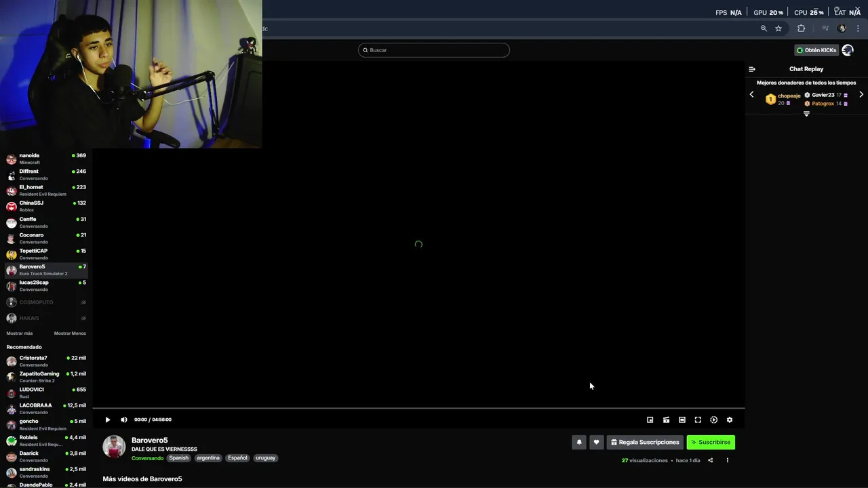Follow Barovero5 with heart button
Viewport: 868px width, 488px height.
click(596, 442)
